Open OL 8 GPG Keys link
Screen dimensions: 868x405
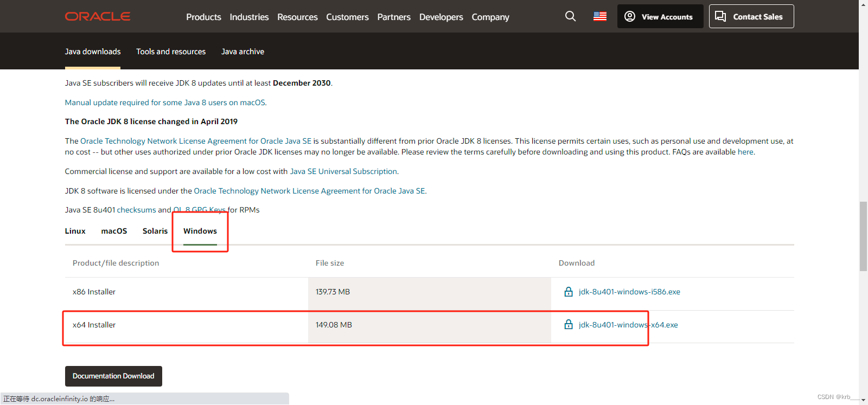pos(199,210)
